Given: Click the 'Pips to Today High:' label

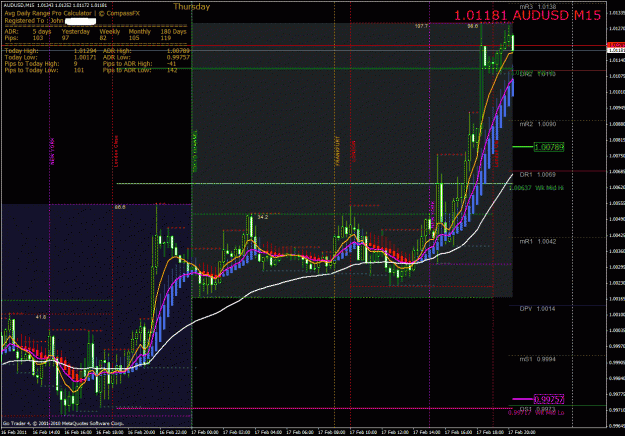Looking at the screenshot, I should click(32, 64).
